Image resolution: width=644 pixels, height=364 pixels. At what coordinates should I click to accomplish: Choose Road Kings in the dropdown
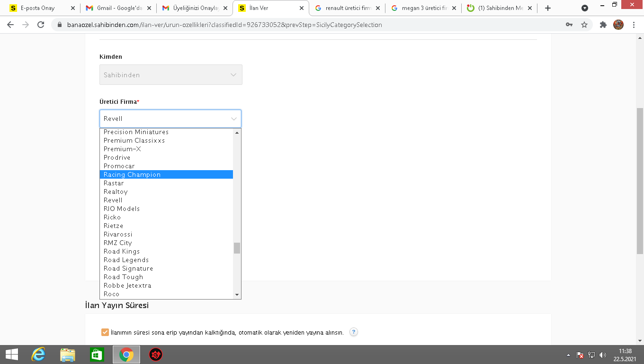pos(167,251)
